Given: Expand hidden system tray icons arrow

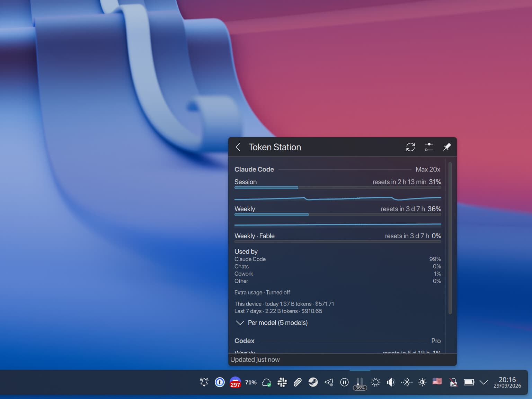Looking at the screenshot, I should click(484, 382).
